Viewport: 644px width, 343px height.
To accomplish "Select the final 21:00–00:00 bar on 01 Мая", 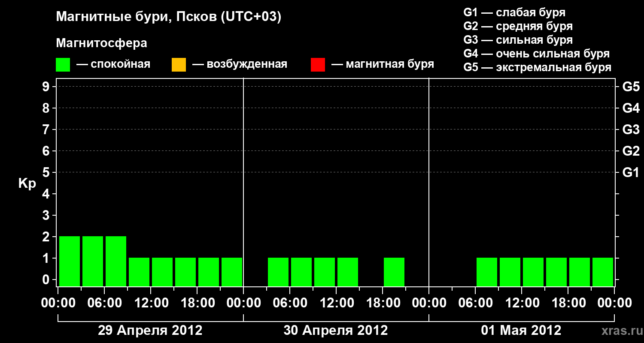I will (603, 272).
